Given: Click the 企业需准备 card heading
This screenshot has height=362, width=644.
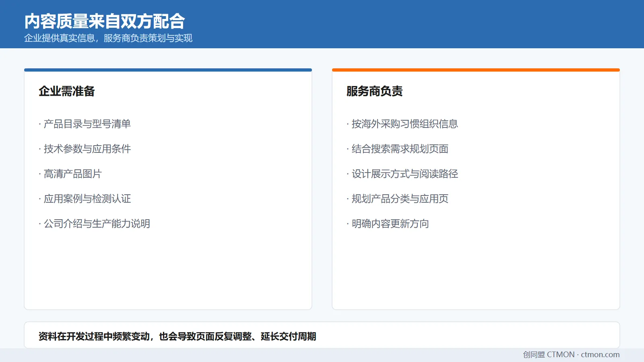Looking at the screenshot, I should tap(67, 91).
